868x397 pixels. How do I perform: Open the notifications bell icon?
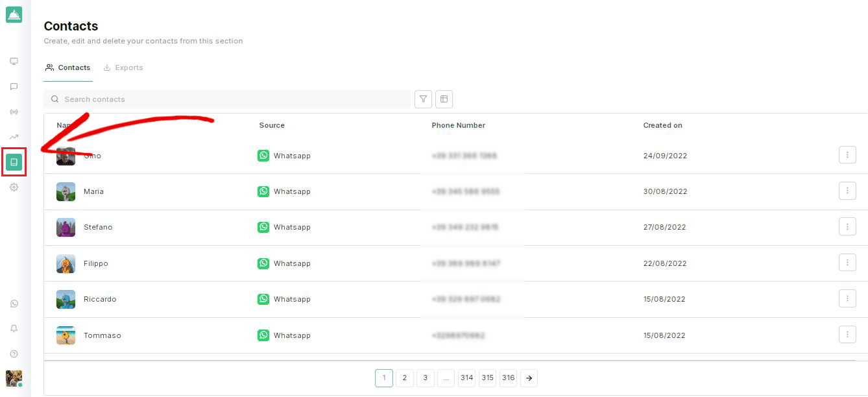(14, 329)
